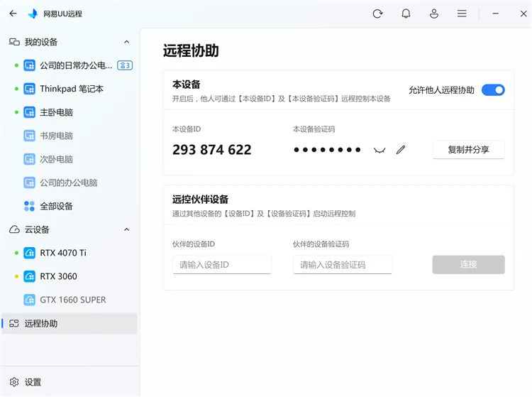Click the 书房电脑 monitor icon
The image size is (532, 397).
[x=29, y=136]
